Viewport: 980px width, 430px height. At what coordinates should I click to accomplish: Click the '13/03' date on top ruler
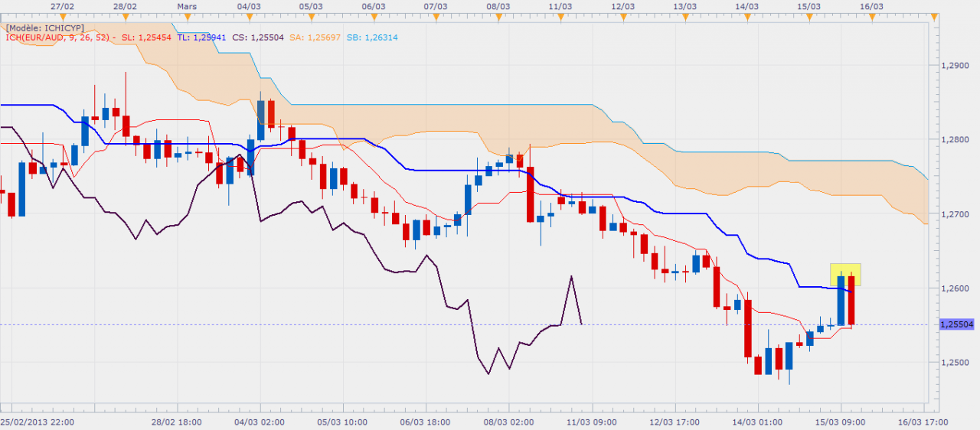click(x=685, y=5)
